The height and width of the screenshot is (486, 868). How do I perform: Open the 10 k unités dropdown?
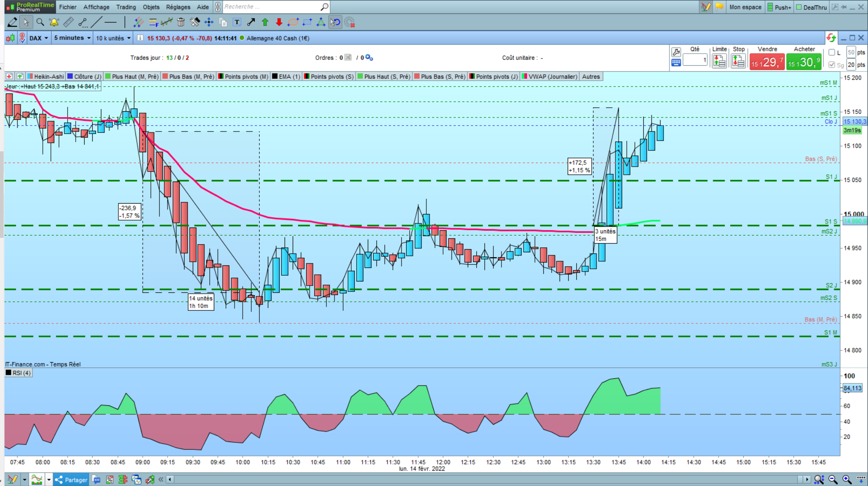[x=113, y=38]
